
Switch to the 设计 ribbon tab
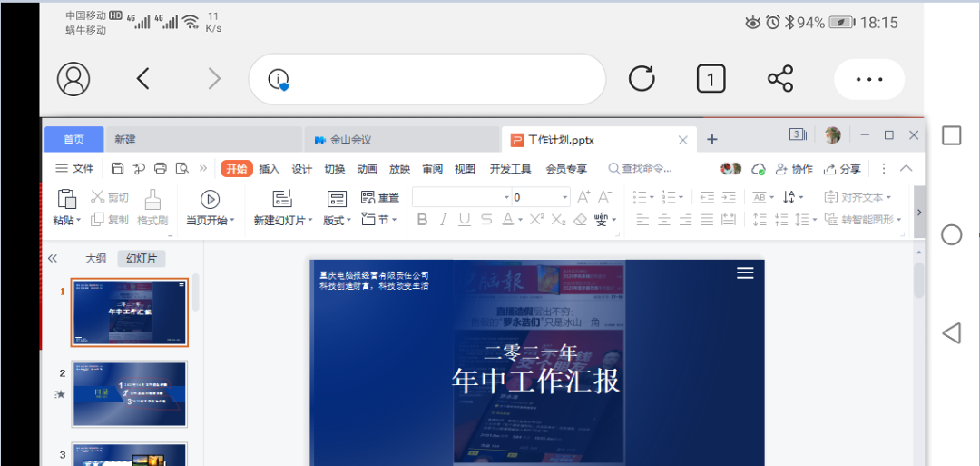(x=302, y=169)
